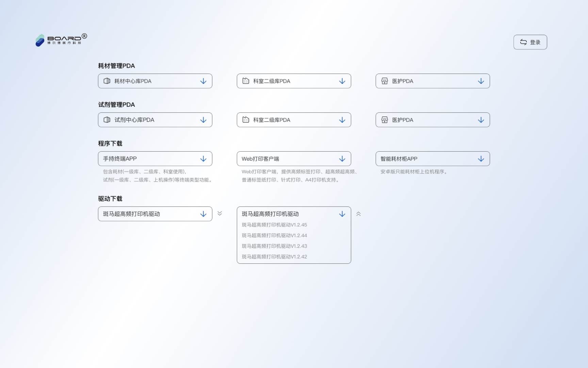The height and width of the screenshot is (368, 588).
Task: Select driver version 斑马超高频打印机驱动V1.2.43
Action: tap(274, 246)
